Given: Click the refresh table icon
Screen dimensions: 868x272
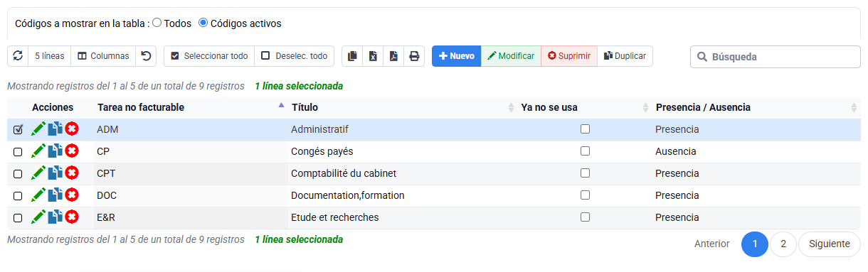Looking at the screenshot, I should pyautogui.click(x=18, y=56).
